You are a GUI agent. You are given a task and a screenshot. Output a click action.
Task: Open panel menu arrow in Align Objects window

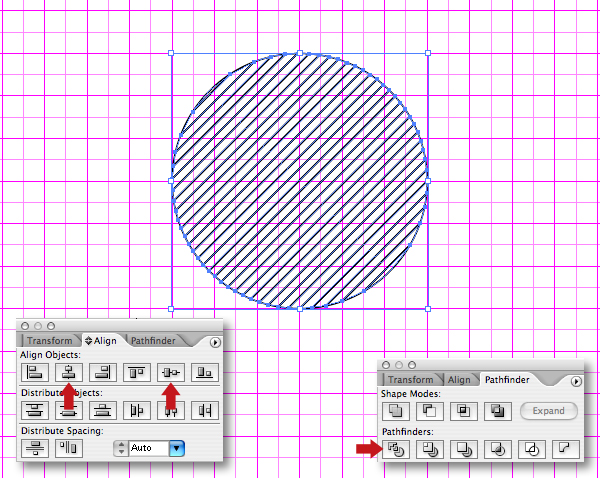(x=216, y=342)
